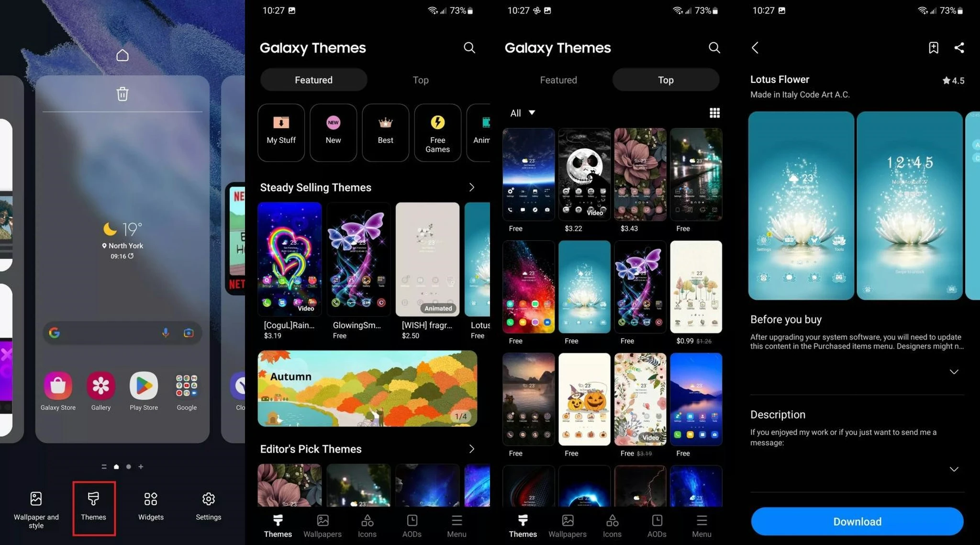Open the All filter dropdown in Top themes

point(522,113)
